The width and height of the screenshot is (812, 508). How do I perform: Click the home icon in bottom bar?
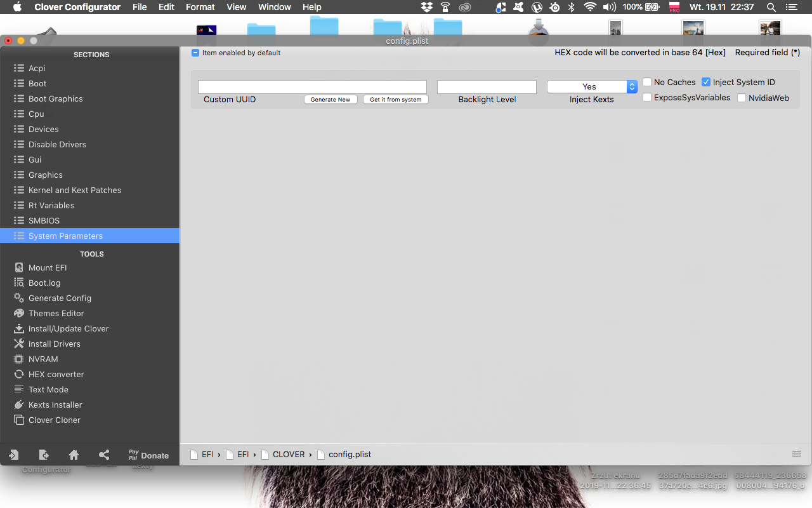click(74, 455)
